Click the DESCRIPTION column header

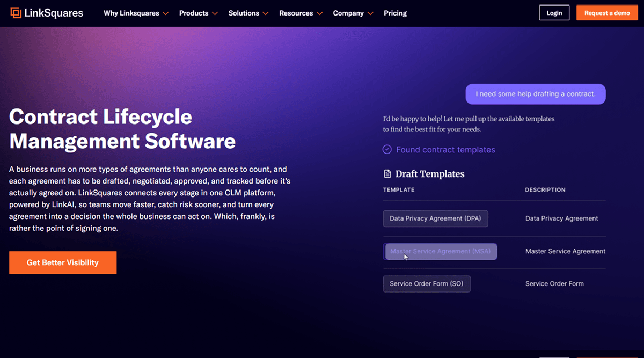[545, 190]
